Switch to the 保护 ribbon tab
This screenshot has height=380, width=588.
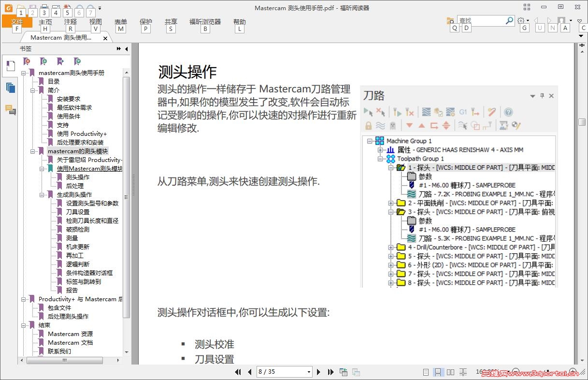click(146, 22)
